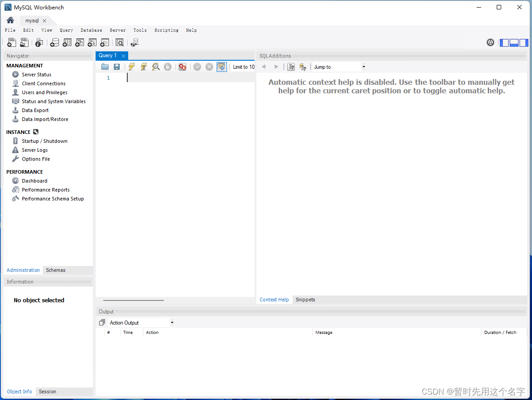Click the query editor horizontal scrollbar
The width and height of the screenshot is (532, 400).
(x=134, y=300)
